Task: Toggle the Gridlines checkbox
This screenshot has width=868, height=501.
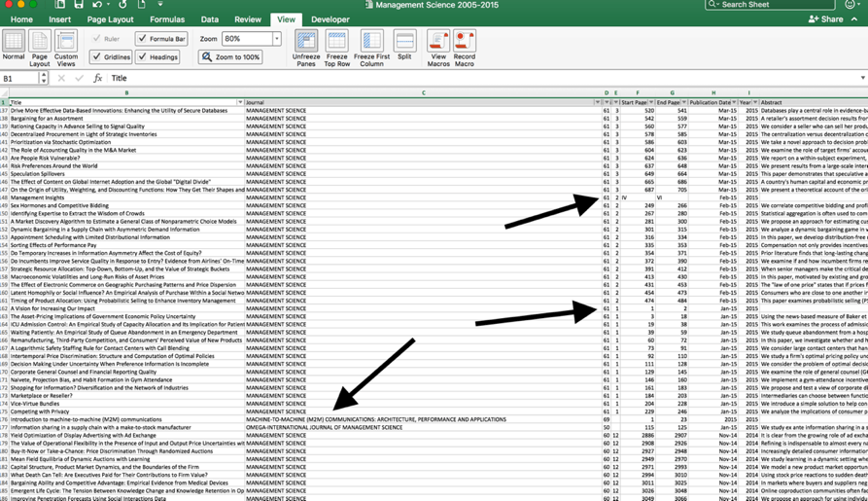Action: 97,56
